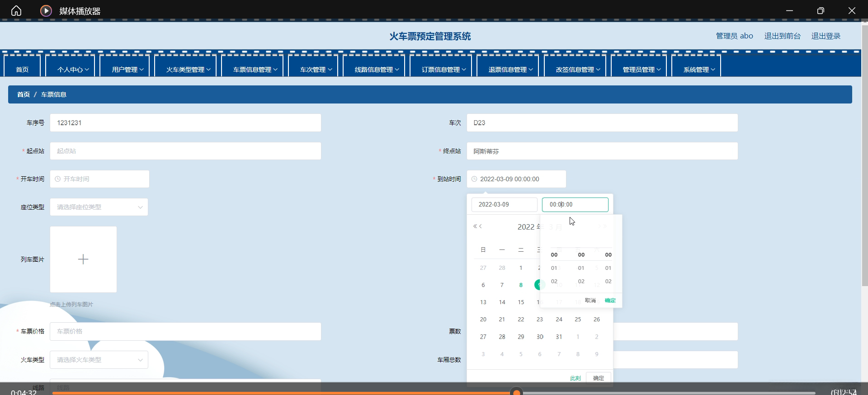
Task: Open the 座位类型 select dropdown
Action: tap(99, 207)
